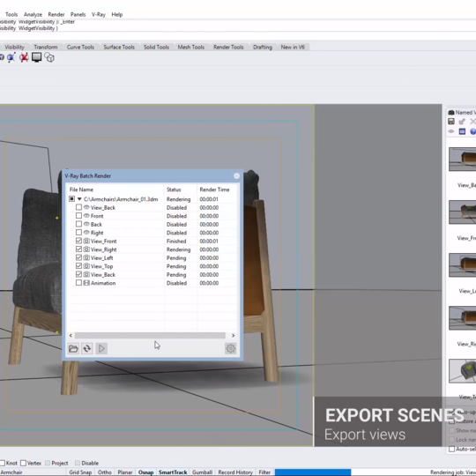Click the refresh icon in Batch Render

86,348
